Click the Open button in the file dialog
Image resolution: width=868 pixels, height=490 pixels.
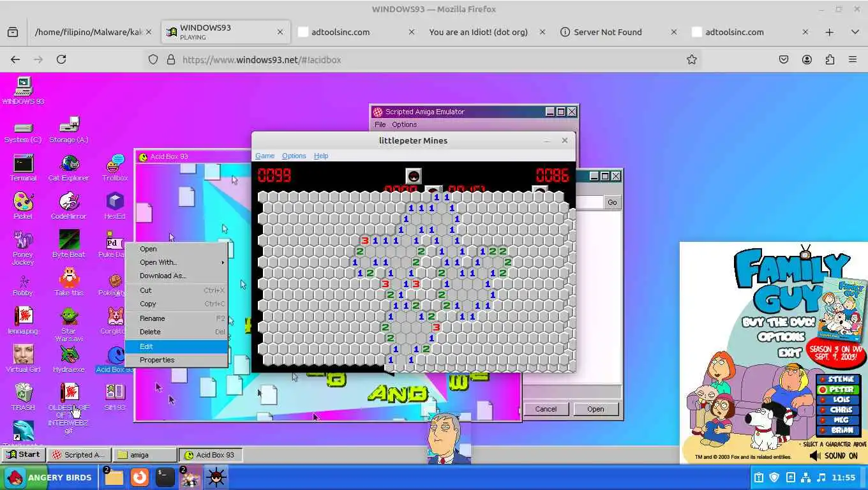click(x=595, y=409)
